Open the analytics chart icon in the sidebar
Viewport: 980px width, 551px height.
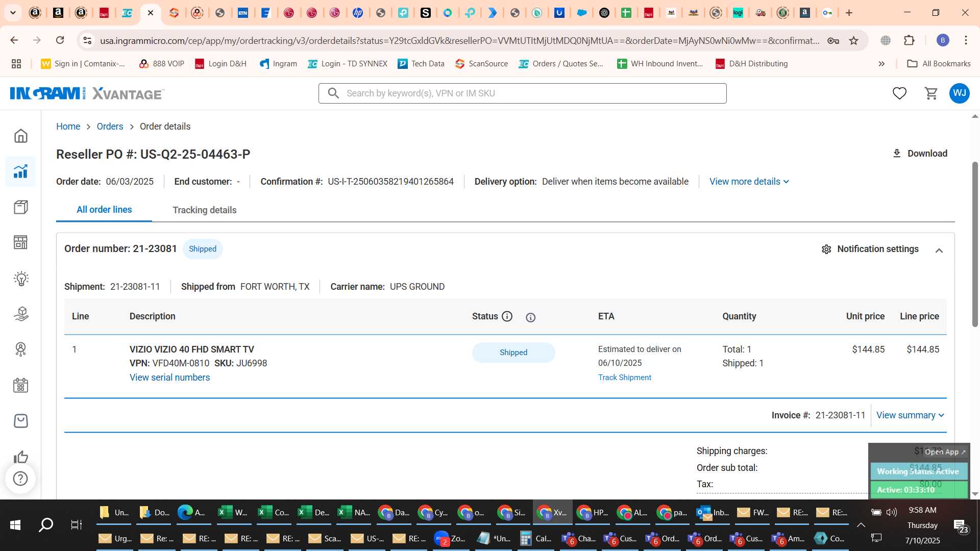[20, 171]
